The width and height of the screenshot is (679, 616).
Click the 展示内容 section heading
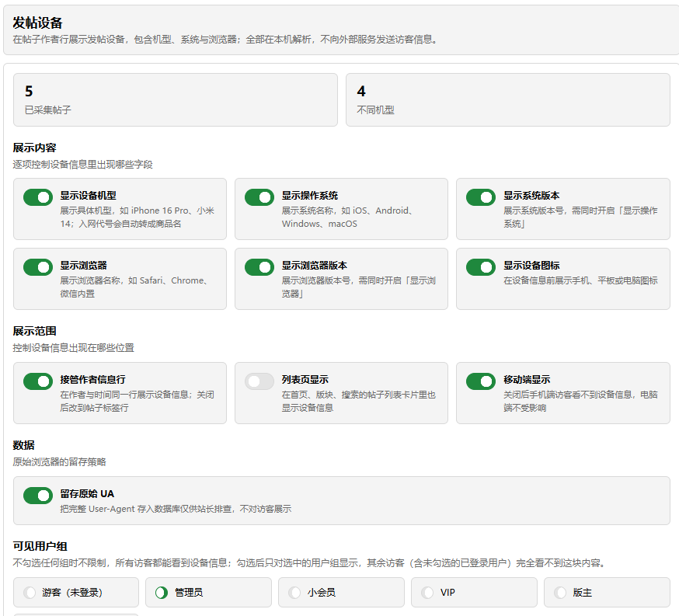point(35,148)
